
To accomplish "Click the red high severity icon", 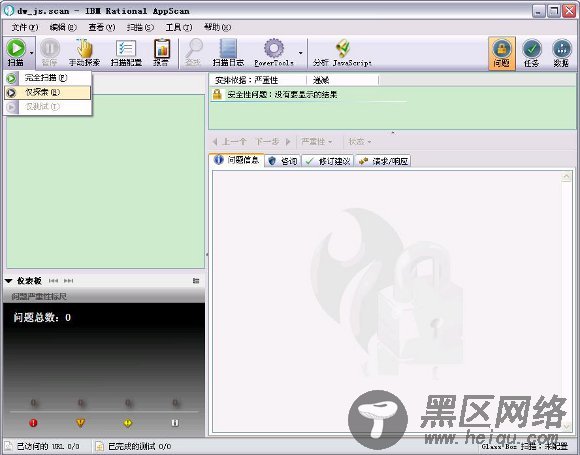I will [x=33, y=423].
